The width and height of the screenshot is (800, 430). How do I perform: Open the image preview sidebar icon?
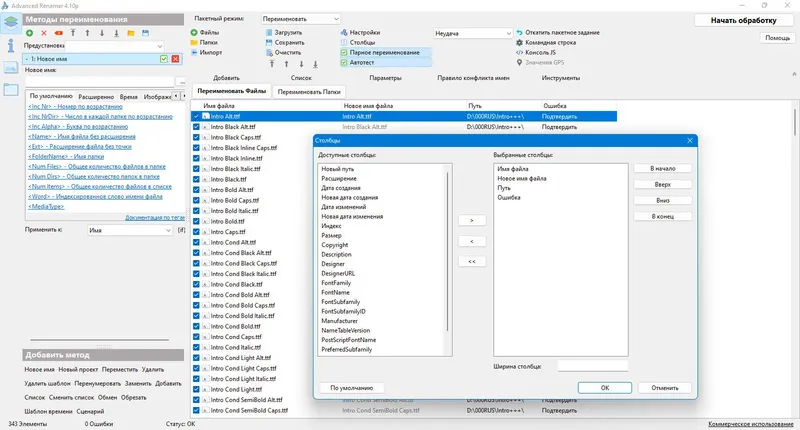[11, 67]
